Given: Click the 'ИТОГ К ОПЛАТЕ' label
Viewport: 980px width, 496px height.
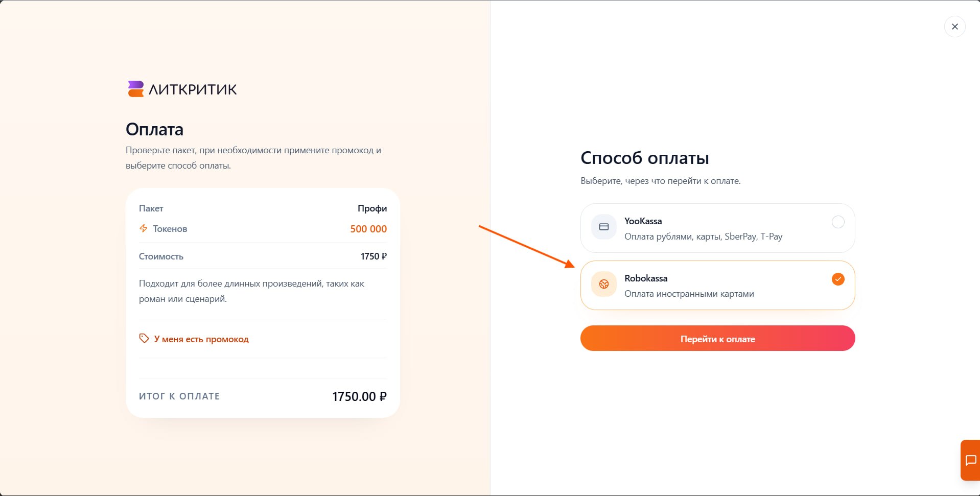Looking at the screenshot, I should click(179, 396).
